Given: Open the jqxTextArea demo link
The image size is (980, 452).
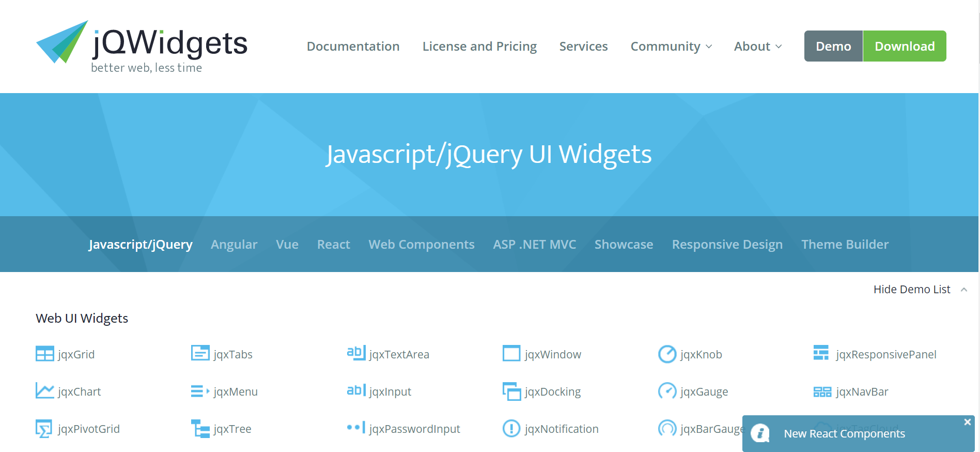Looking at the screenshot, I should click(x=399, y=354).
